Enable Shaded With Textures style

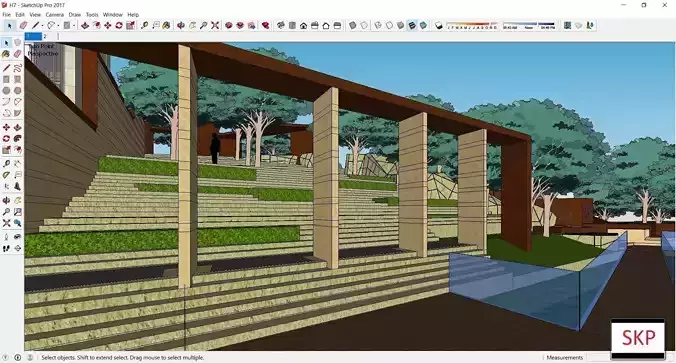tap(412, 25)
